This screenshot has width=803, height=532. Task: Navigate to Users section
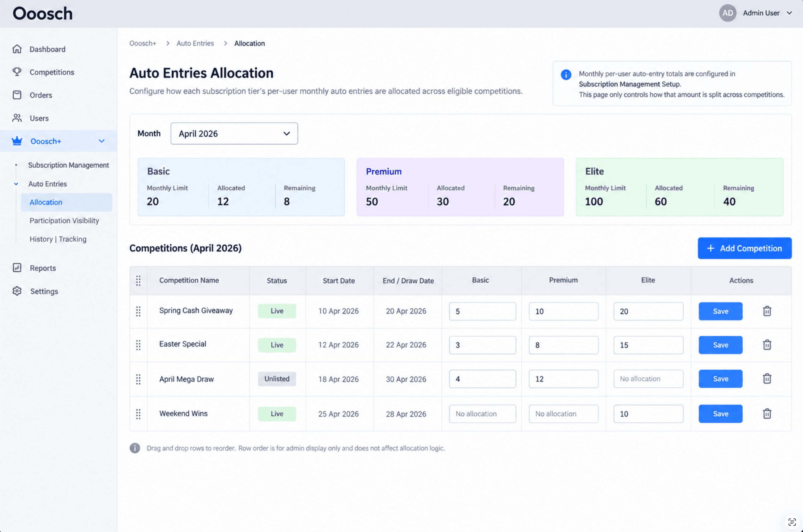pyautogui.click(x=39, y=118)
